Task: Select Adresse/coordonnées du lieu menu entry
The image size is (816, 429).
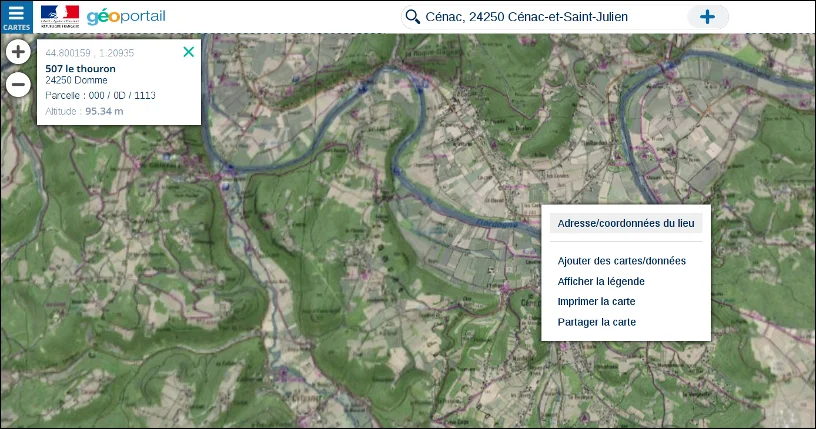Action: (626, 223)
